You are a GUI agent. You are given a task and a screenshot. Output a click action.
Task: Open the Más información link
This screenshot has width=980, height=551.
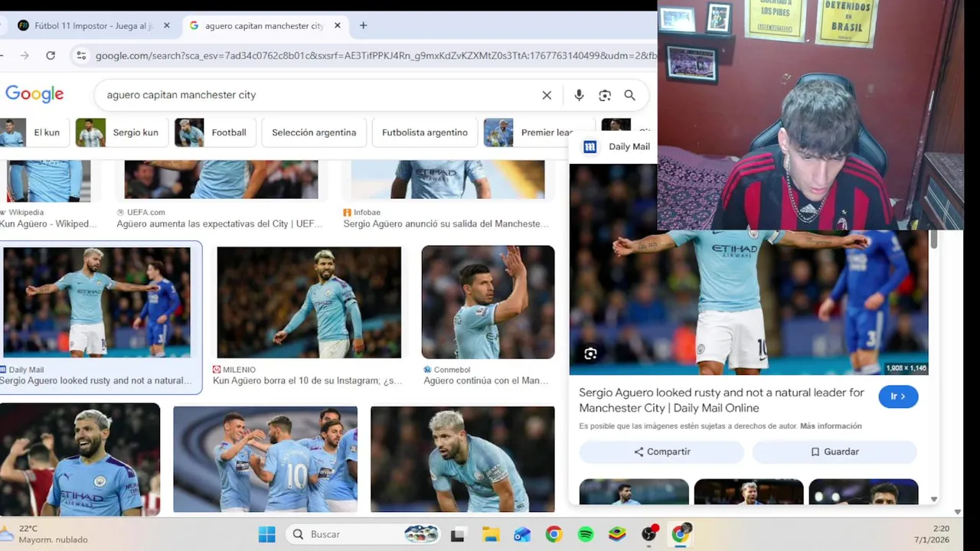click(x=831, y=426)
